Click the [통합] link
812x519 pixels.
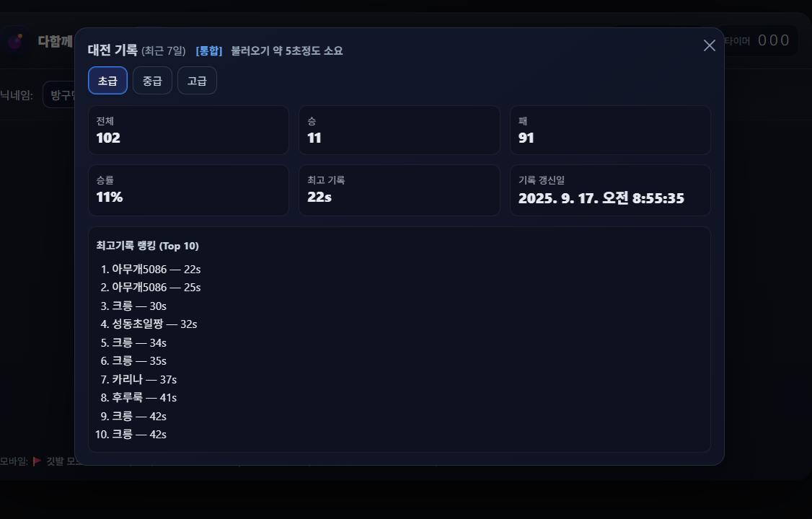(x=208, y=50)
